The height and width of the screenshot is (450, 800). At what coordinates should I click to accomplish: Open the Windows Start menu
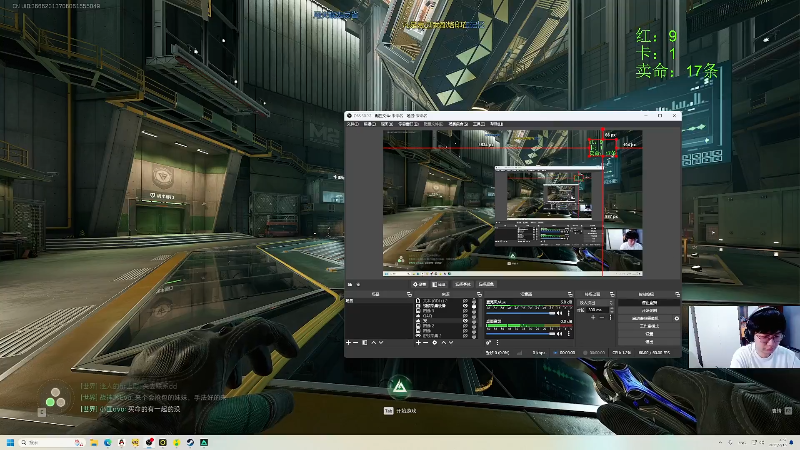[x=10, y=442]
